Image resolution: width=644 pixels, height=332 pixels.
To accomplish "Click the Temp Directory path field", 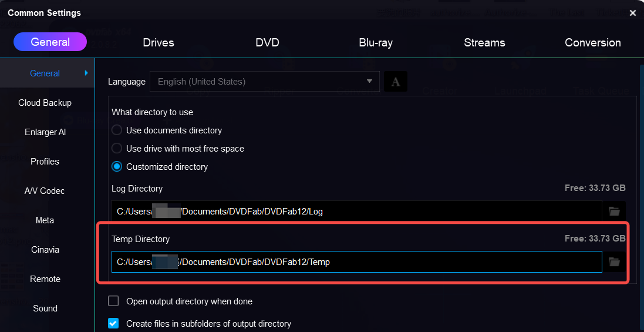I will point(356,262).
